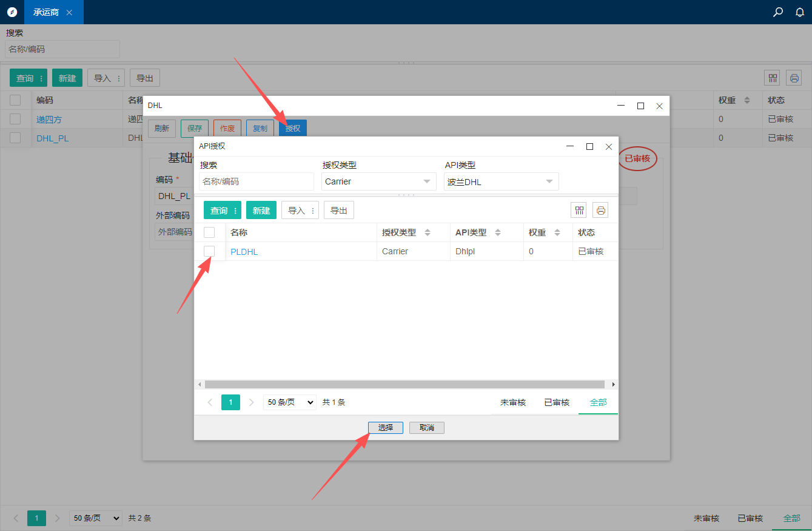This screenshot has height=531, width=812.
Task: Click the column settings icon in API授权 dialog
Action: 579,211
